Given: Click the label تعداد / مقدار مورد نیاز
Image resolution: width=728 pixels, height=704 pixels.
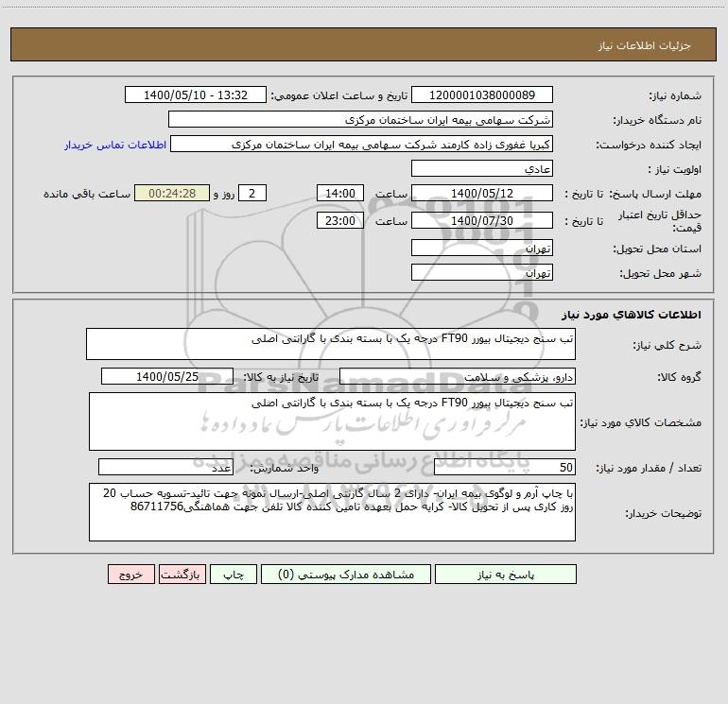Looking at the screenshot, I should [x=649, y=468].
